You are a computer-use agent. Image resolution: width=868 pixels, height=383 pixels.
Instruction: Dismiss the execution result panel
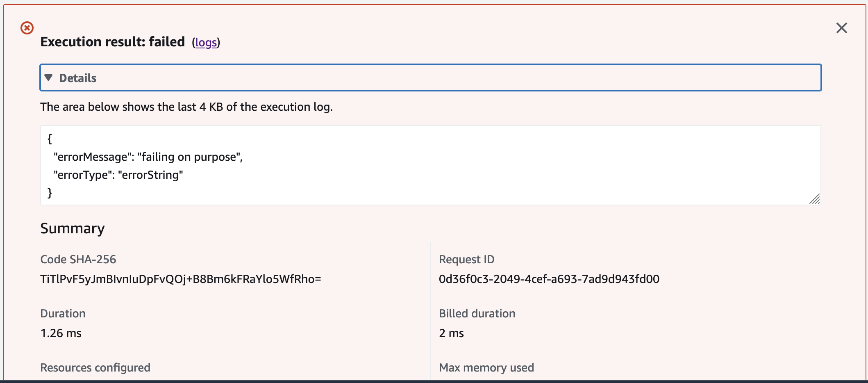pyautogui.click(x=841, y=28)
